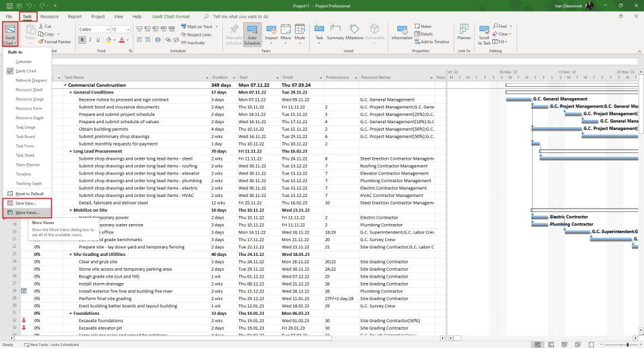Image resolution: width=644 pixels, height=348 pixels.
Task: Open the File menu
Action: (9, 16)
